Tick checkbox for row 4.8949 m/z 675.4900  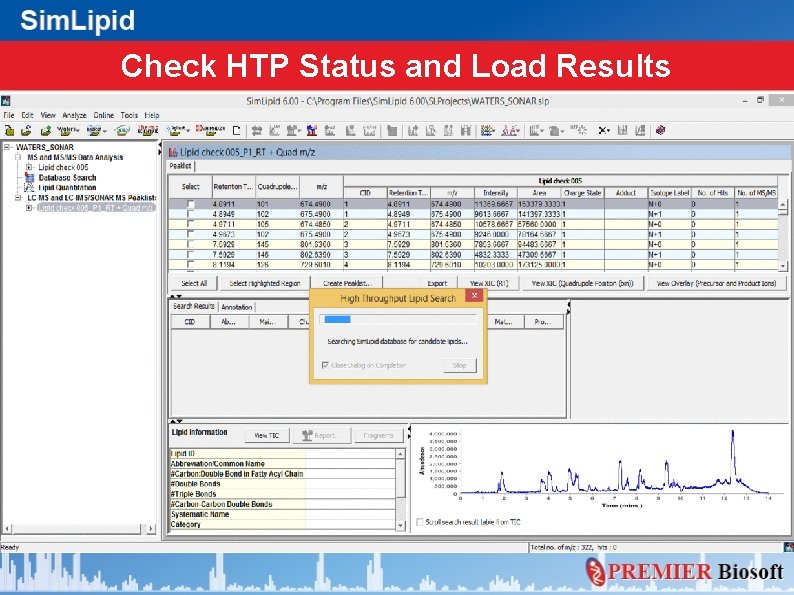[190, 214]
